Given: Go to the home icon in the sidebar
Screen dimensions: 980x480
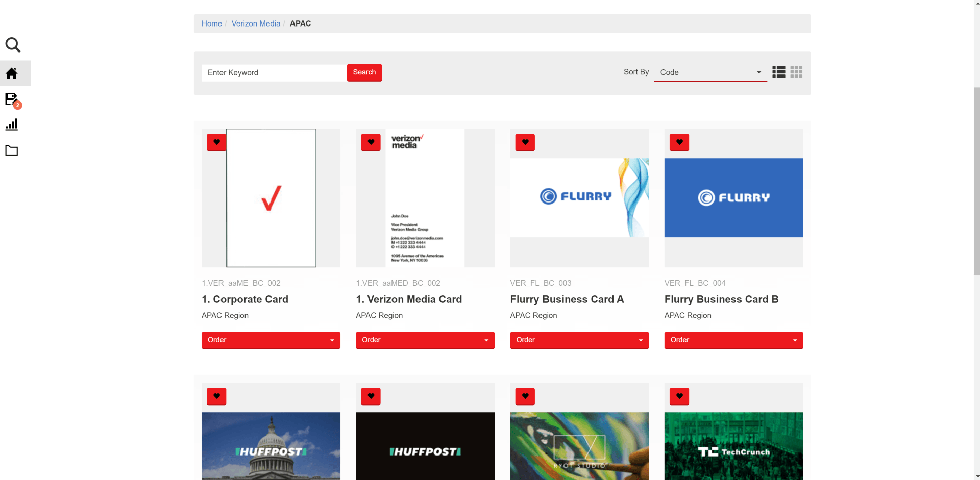Looking at the screenshot, I should click(x=12, y=73).
